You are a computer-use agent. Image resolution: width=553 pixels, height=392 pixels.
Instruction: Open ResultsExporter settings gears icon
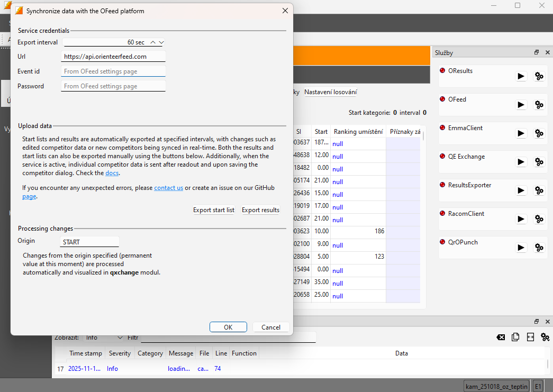pyautogui.click(x=539, y=190)
